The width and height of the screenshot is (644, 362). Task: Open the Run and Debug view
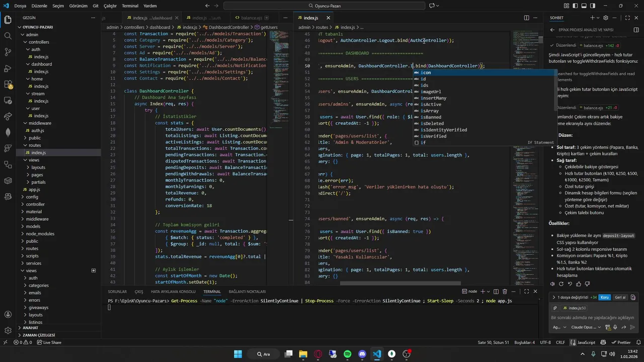(x=8, y=68)
